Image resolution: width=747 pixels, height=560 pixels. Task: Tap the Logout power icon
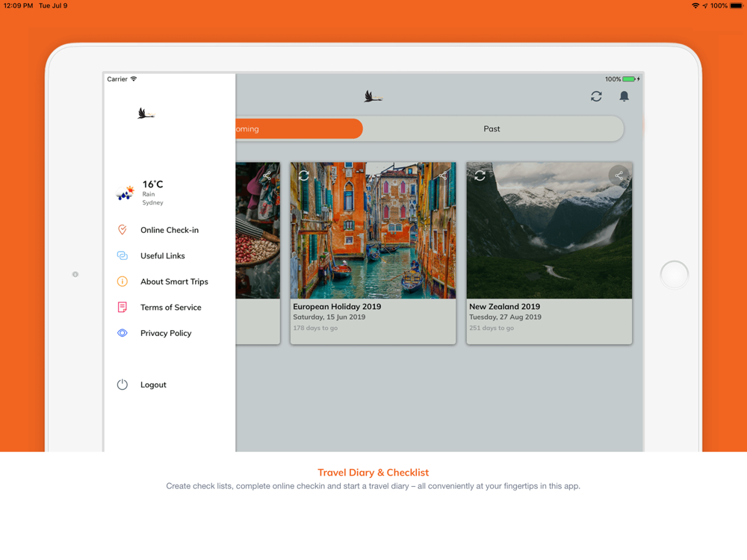click(x=123, y=385)
